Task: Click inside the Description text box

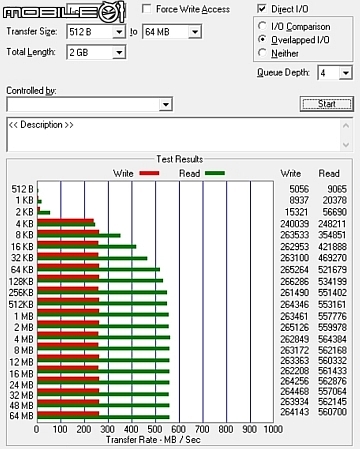Action: click(x=173, y=135)
